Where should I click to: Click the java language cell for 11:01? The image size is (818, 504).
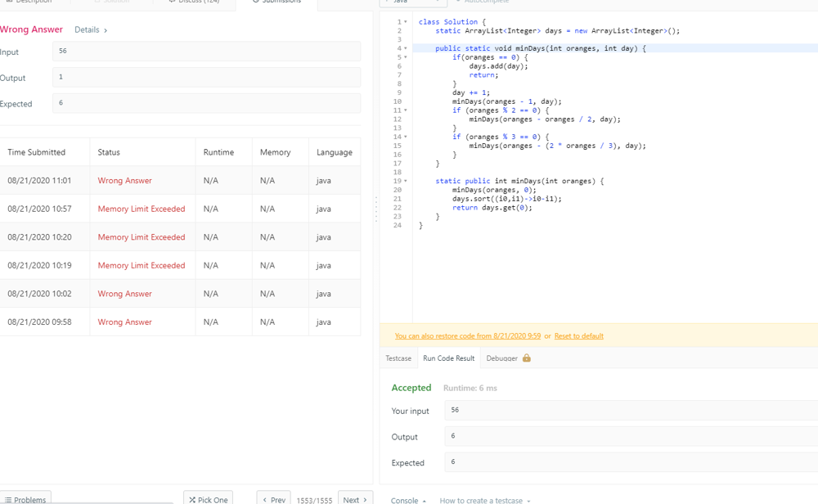pos(323,181)
